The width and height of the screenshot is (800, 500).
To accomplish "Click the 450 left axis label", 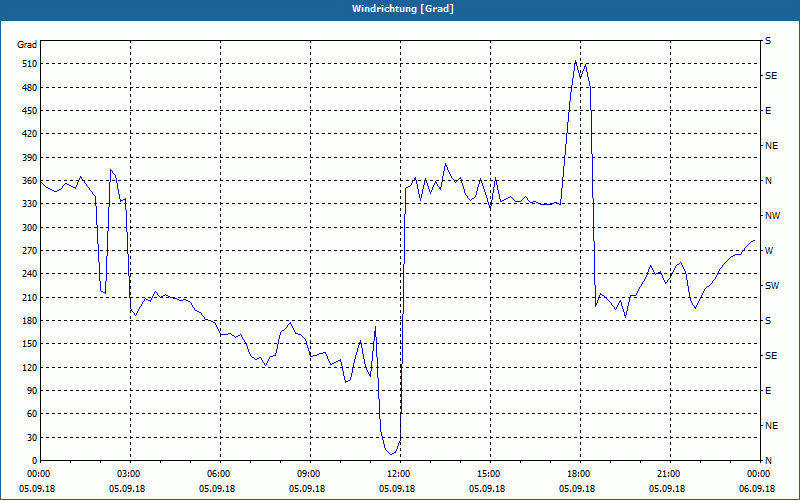I will (x=30, y=111).
